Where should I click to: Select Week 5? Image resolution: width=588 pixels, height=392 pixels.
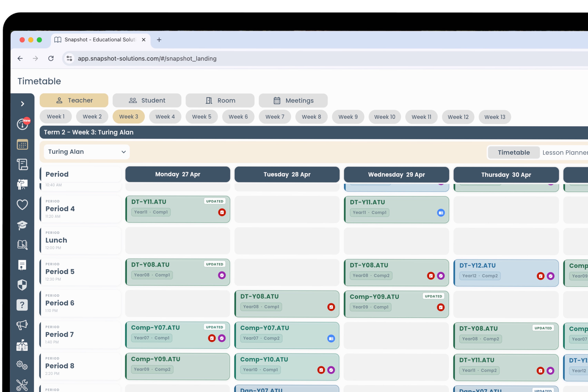(202, 116)
